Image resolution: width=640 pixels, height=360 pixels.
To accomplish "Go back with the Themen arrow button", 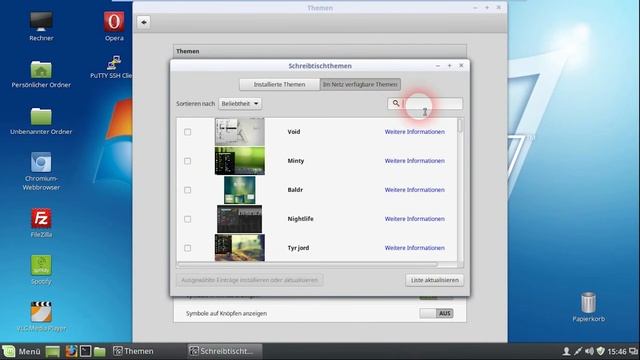I will pyautogui.click(x=144, y=22).
